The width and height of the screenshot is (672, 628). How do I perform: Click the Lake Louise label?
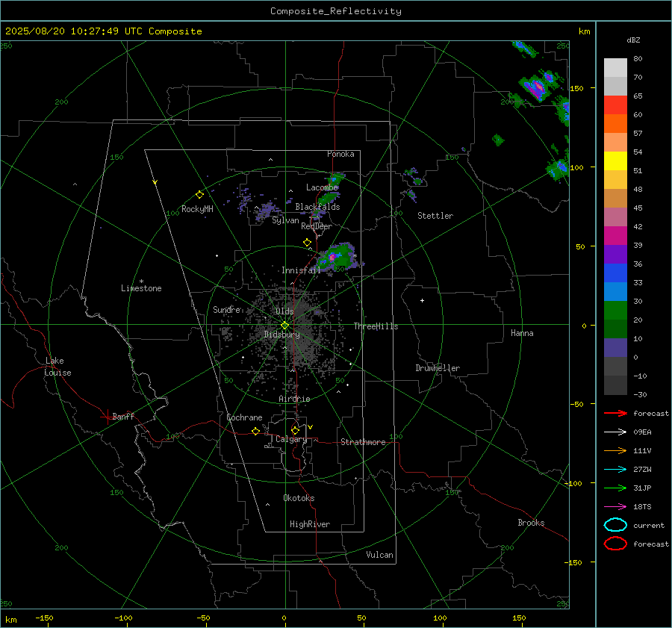click(x=57, y=367)
